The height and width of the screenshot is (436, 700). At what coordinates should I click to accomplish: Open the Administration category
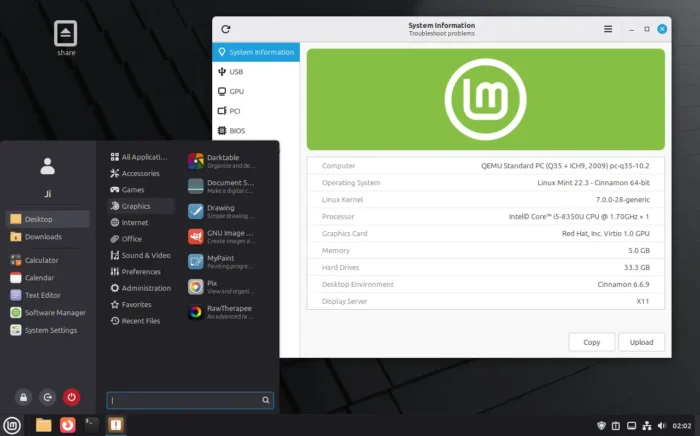(141, 288)
